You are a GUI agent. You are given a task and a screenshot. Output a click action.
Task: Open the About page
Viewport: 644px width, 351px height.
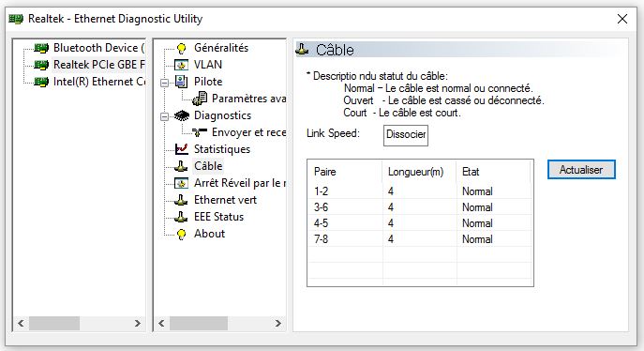click(209, 234)
